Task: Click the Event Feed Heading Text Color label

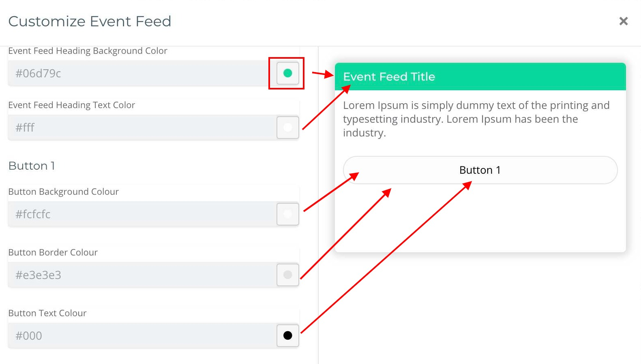Action: [71, 105]
